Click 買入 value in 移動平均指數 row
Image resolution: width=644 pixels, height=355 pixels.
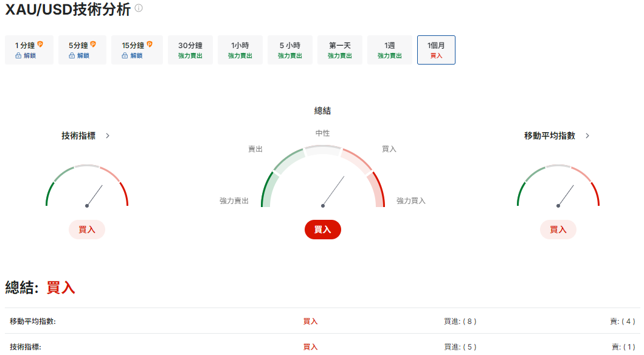(x=311, y=322)
